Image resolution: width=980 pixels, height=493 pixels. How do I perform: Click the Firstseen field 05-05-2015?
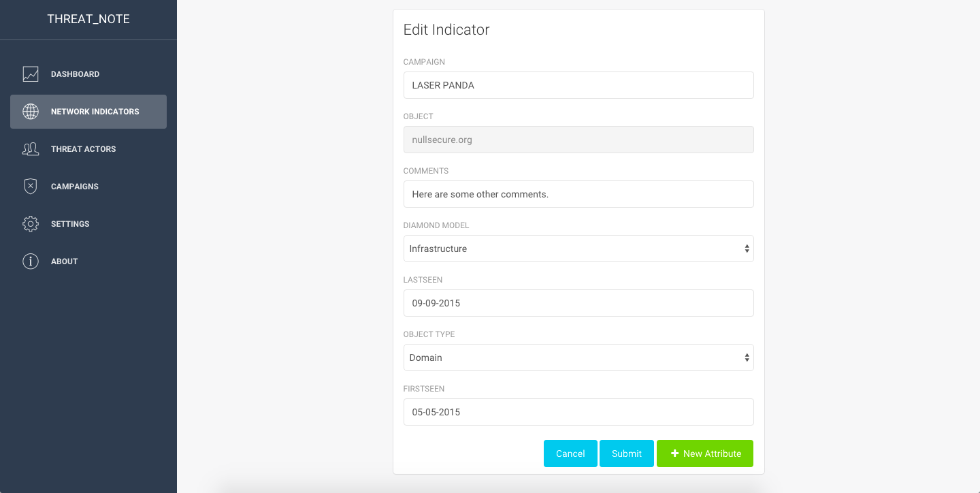[578, 412]
